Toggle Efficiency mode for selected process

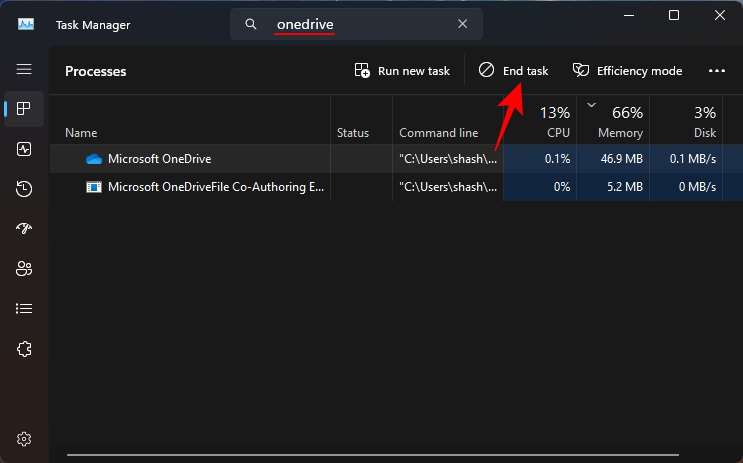click(627, 71)
